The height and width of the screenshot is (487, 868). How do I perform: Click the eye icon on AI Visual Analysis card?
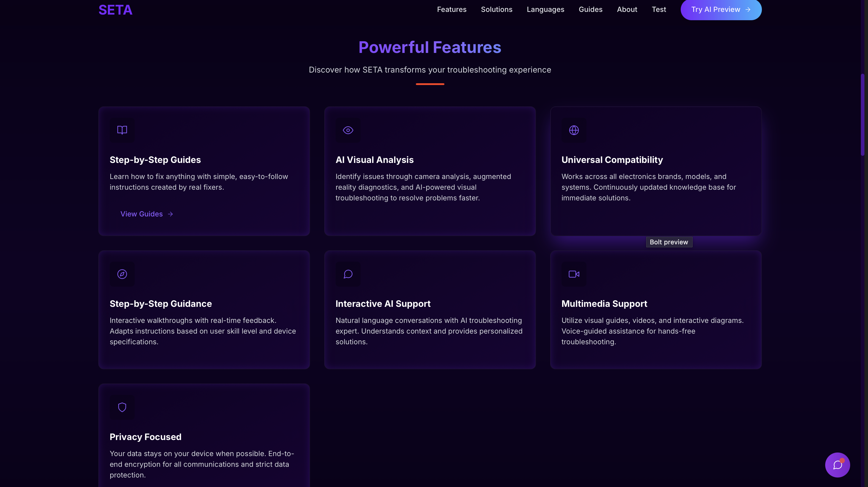pos(348,130)
